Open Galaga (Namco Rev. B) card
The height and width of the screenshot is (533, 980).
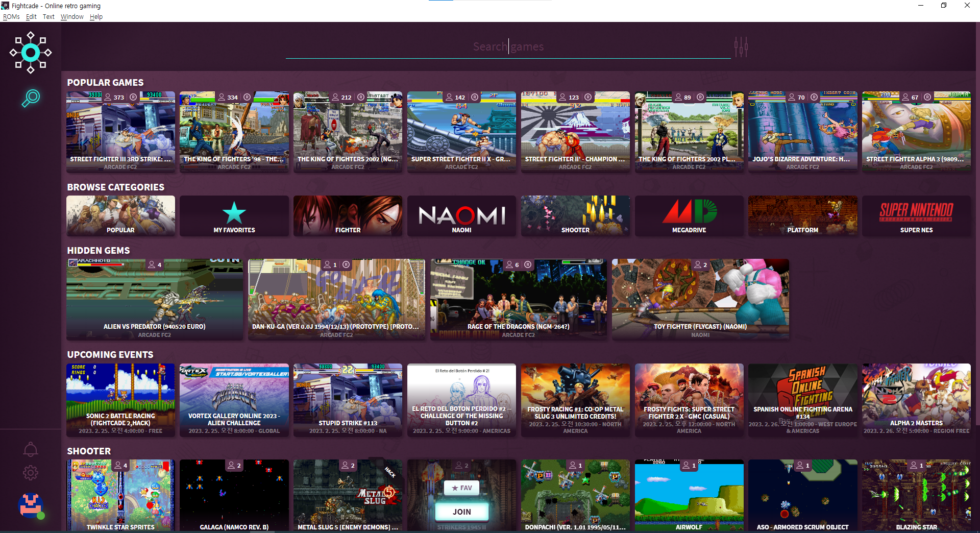point(234,495)
